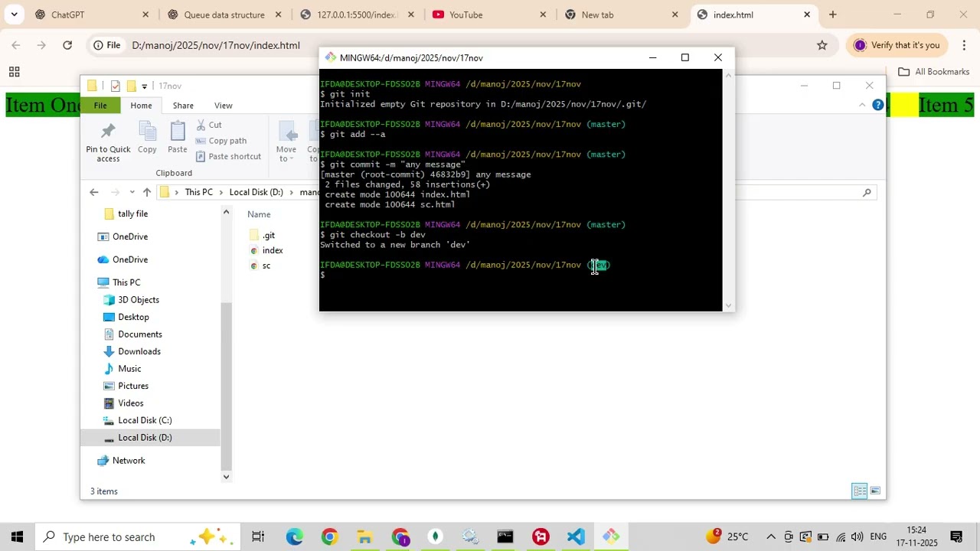The height and width of the screenshot is (551, 980).
Task: Go back in File Explorer navigation
Action: [94, 192]
